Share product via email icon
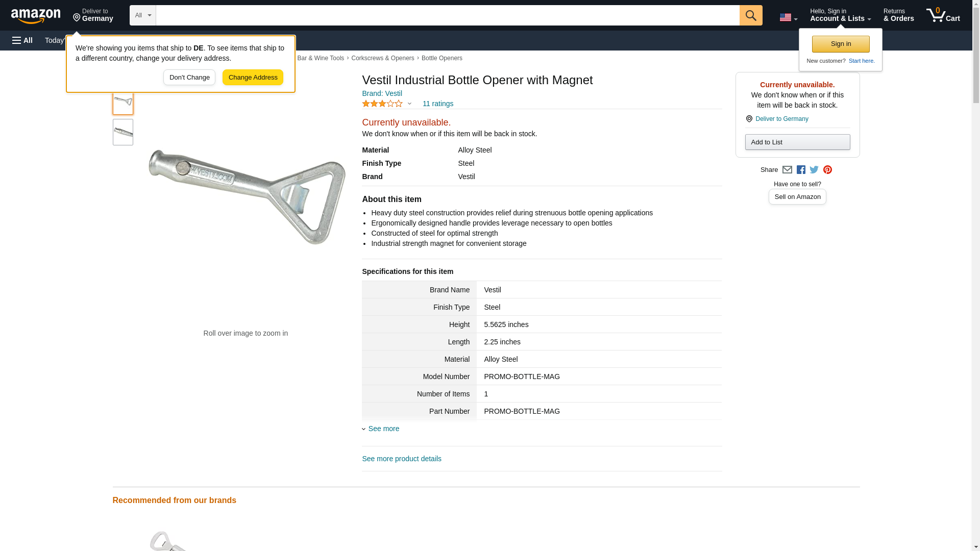 (787, 170)
